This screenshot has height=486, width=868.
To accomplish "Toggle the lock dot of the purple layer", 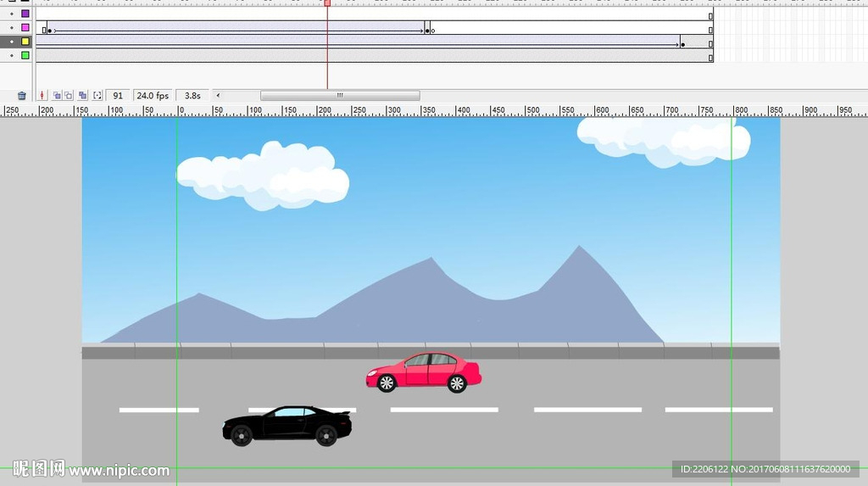I will click(12, 14).
